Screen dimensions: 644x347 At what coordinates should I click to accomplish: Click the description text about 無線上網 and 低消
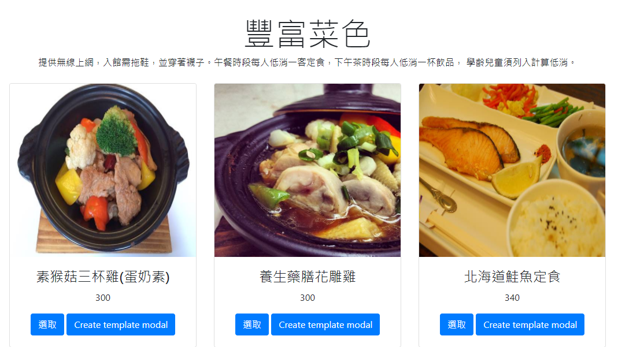307,62
